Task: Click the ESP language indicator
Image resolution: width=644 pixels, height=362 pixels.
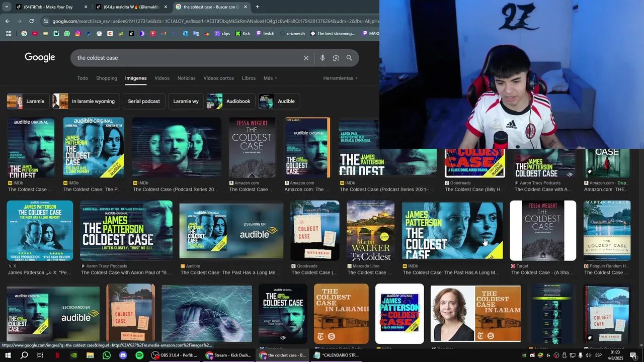Action: coord(599,355)
